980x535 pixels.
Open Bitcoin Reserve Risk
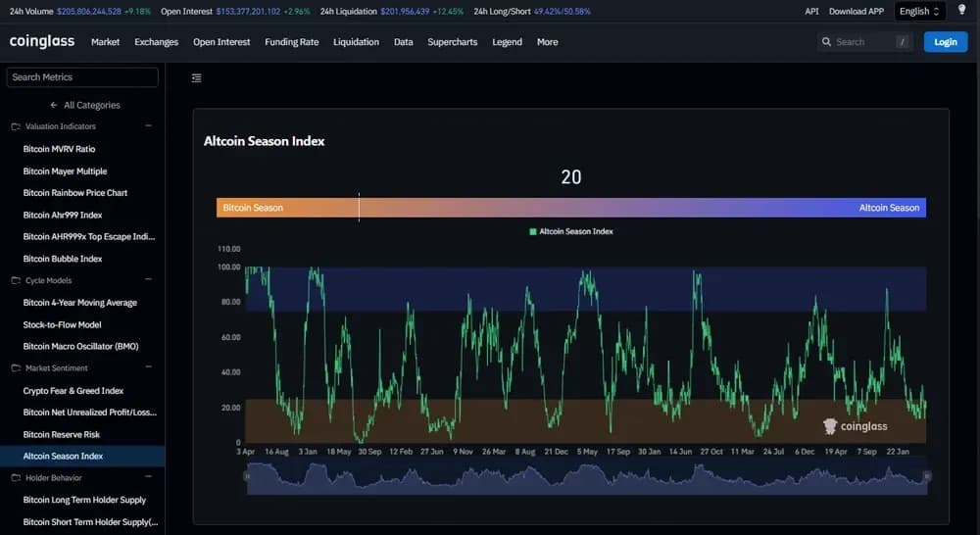coord(61,434)
